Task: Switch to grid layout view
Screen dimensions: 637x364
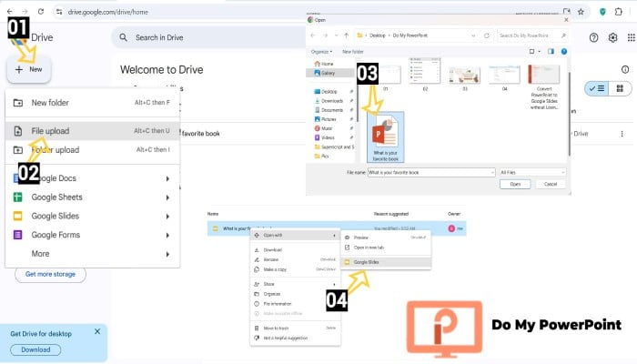Action: (x=620, y=88)
